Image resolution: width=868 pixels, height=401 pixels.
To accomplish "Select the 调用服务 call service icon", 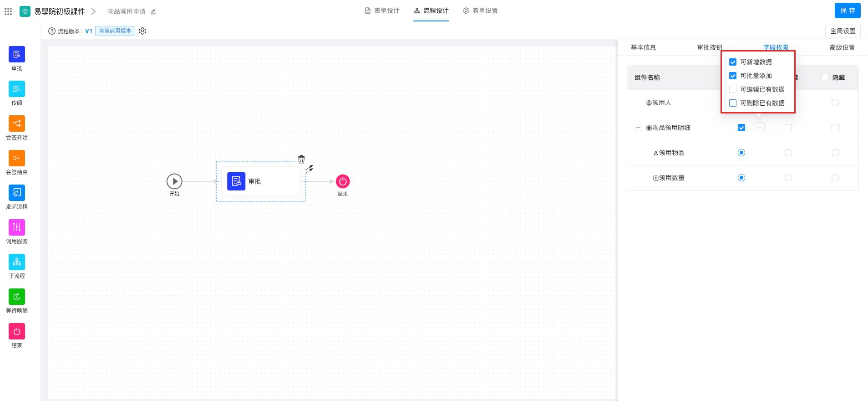I will [17, 228].
